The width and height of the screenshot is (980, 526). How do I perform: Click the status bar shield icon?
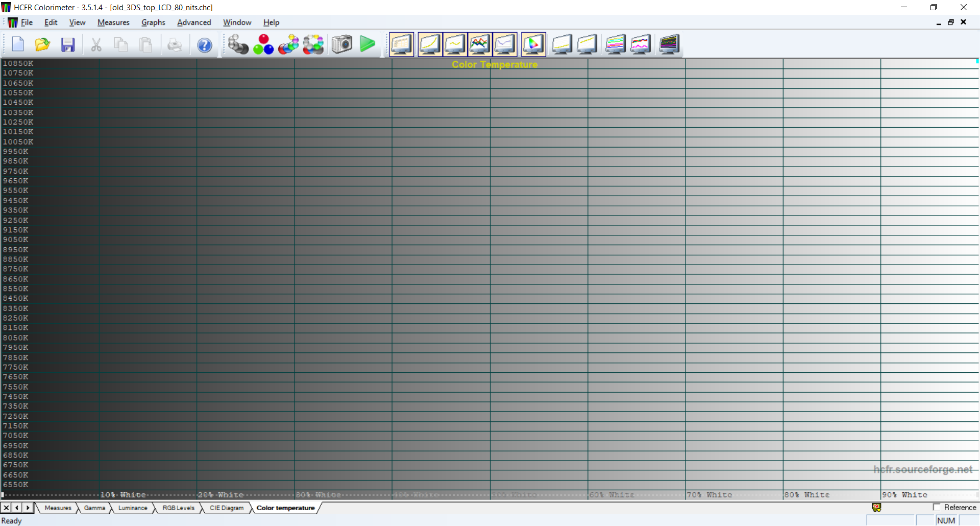click(876, 508)
